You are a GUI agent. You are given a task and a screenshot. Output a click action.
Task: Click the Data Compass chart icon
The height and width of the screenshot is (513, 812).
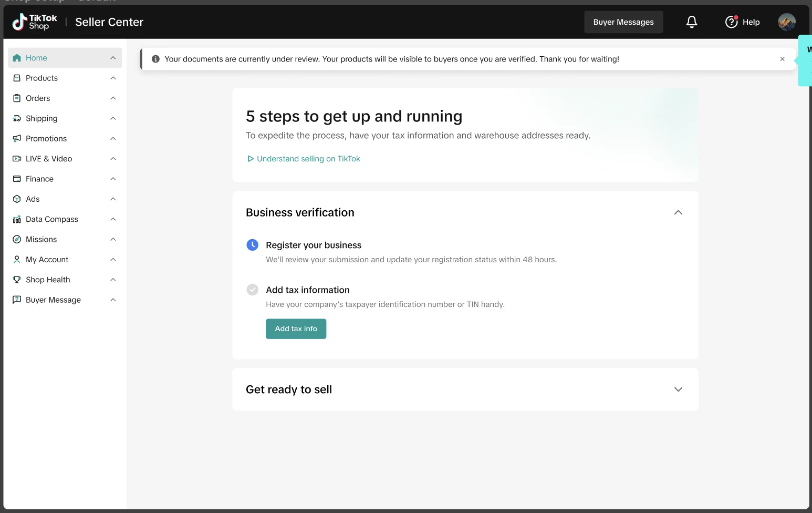pyautogui.click(x=17, y=219)
